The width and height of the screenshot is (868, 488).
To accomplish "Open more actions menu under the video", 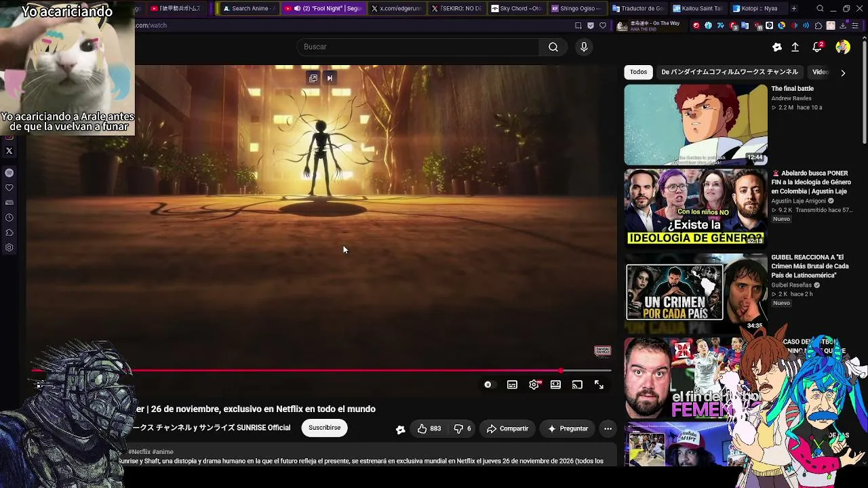I will point(608,428).
